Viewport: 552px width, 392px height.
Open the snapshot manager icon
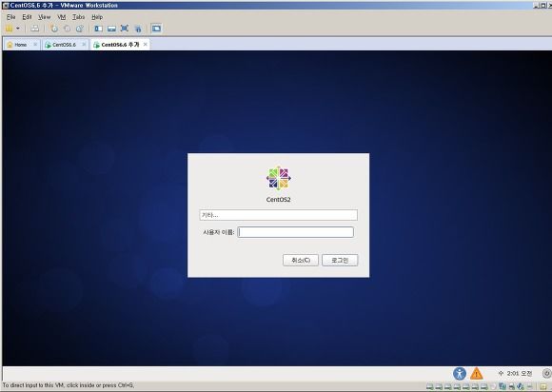(x=80, y=29)
